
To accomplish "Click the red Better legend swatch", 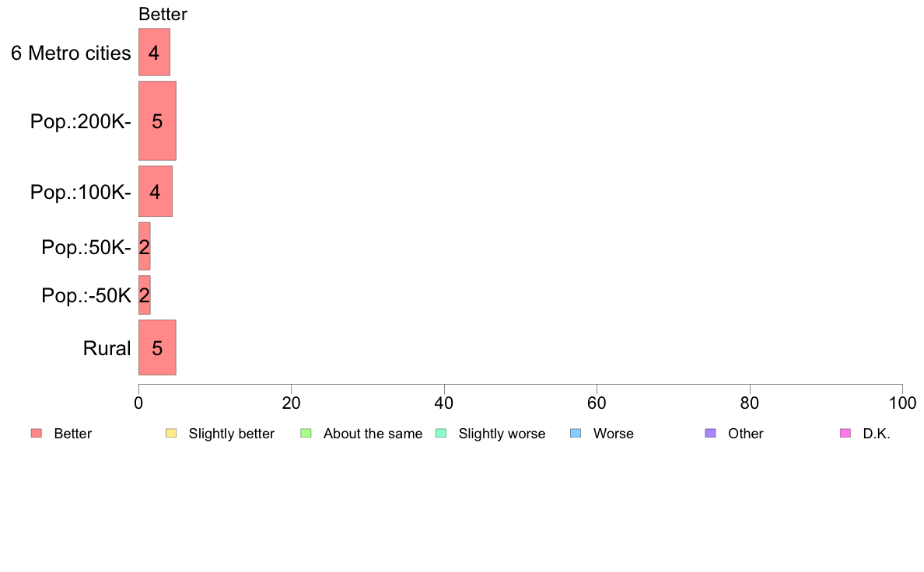I will [x=37, y=434].
